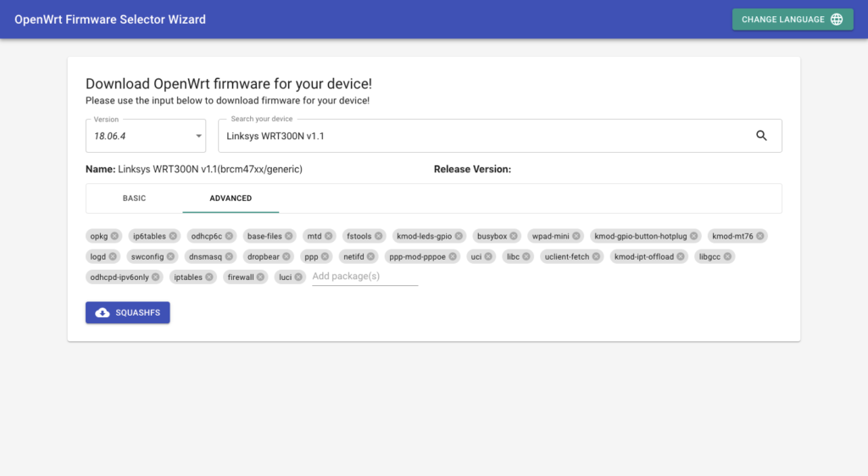Download the SQUASHFS firmware image
Image resolution: width=868 pixels, height=476 pixels.
[x=128, y=312]
